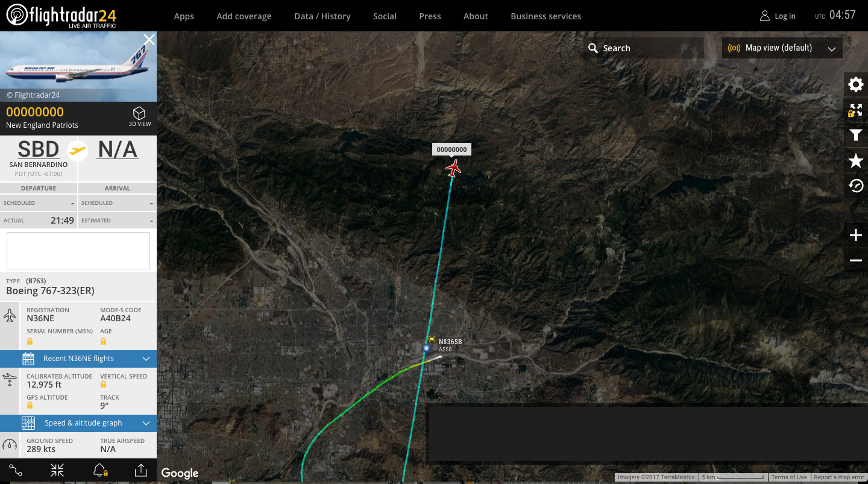Open bookmarks star icon

[x=855, y=160]
